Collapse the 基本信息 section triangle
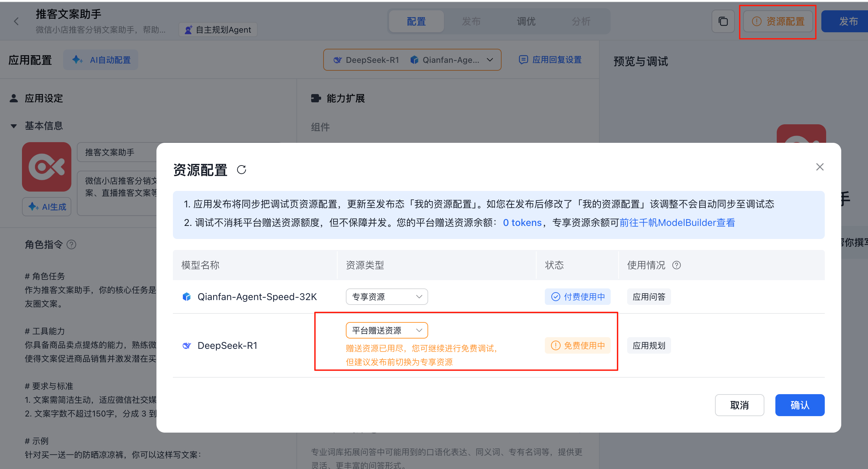Viewport: 868px width, 469px height. pos(14,126)
